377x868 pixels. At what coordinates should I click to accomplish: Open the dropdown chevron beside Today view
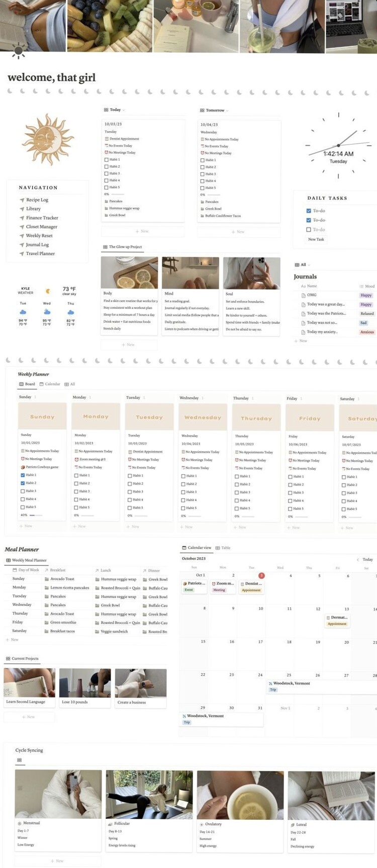pos(124,110)
